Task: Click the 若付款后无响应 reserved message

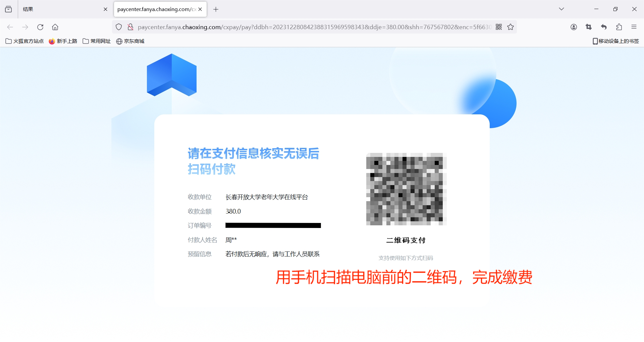Action: click(272, 254)
